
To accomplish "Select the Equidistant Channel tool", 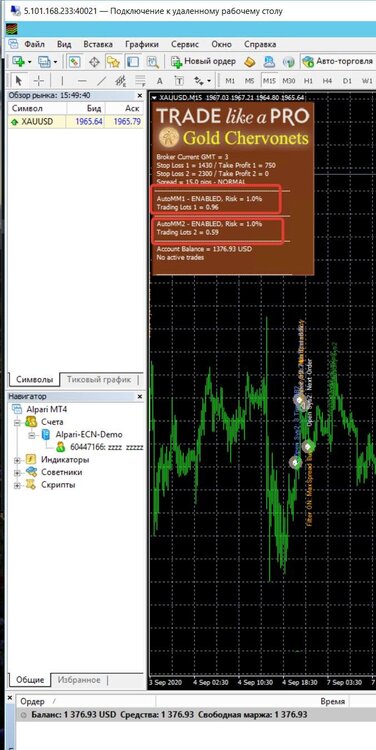I will tap(121, 80).
